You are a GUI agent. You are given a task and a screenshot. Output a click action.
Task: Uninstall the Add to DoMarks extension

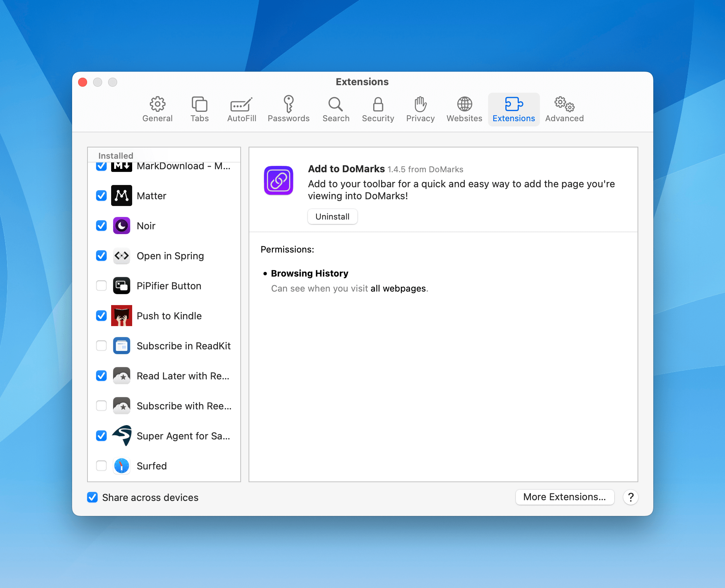tap(332, 217)
